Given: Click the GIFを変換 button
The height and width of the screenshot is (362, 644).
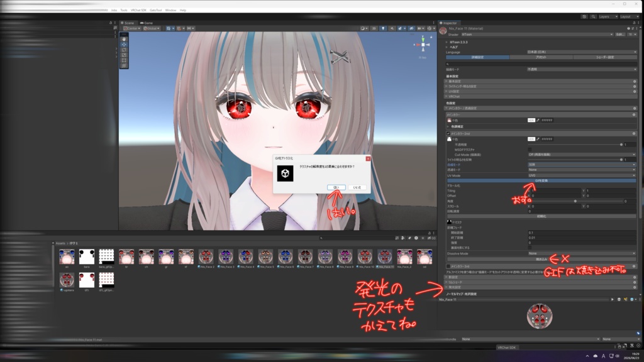Looking at the screenshot, I should 541,180.
